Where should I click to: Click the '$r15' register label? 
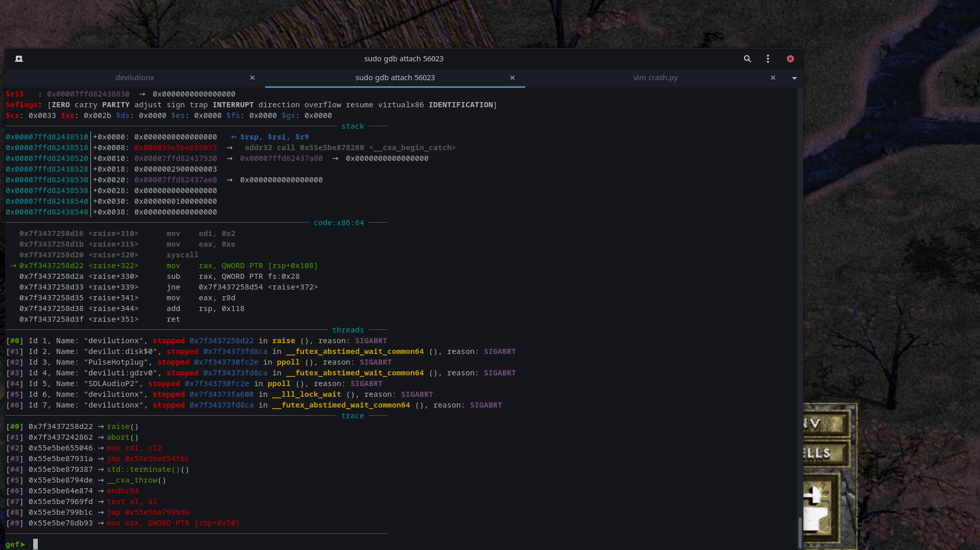(15, 94)
